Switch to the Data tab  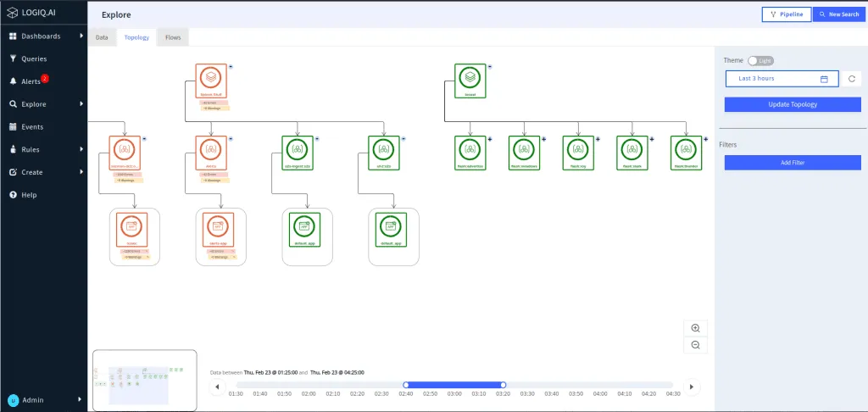(102, 37)
